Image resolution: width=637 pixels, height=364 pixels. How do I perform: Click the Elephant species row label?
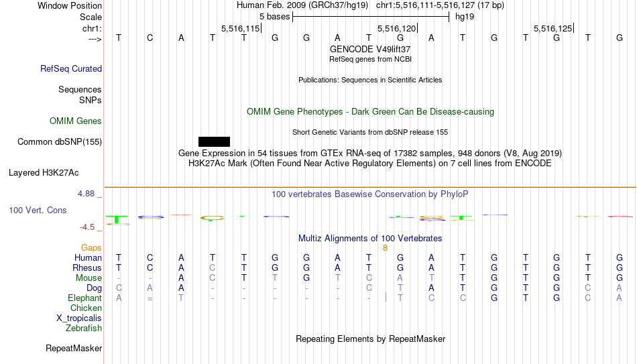(85, 298)
